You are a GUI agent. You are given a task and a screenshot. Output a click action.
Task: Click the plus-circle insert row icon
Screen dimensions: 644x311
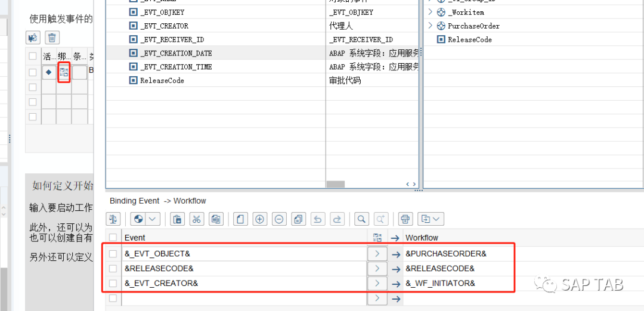click(x=259, y=219)
